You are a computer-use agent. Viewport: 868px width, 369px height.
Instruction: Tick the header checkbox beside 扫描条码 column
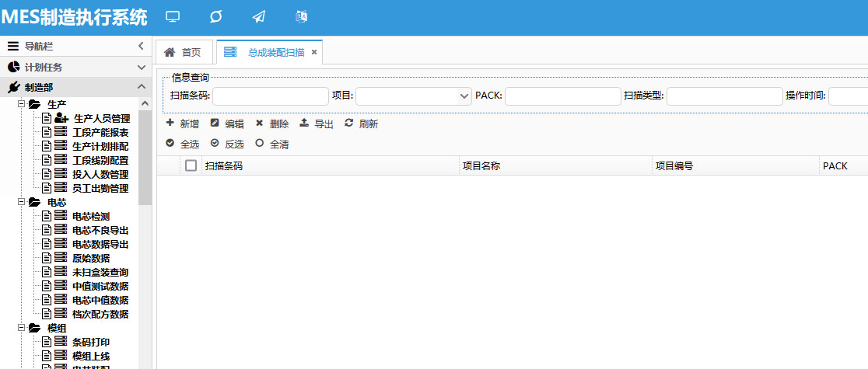(191, 165)
